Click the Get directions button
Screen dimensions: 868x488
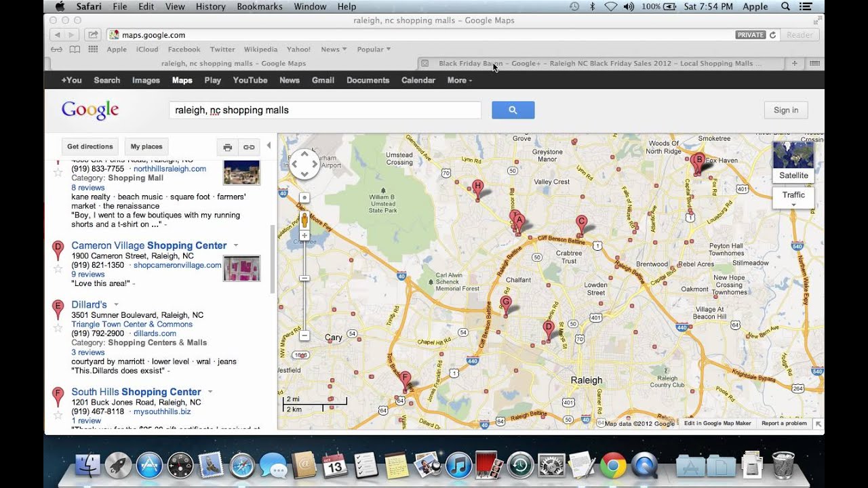click(90, 146)
